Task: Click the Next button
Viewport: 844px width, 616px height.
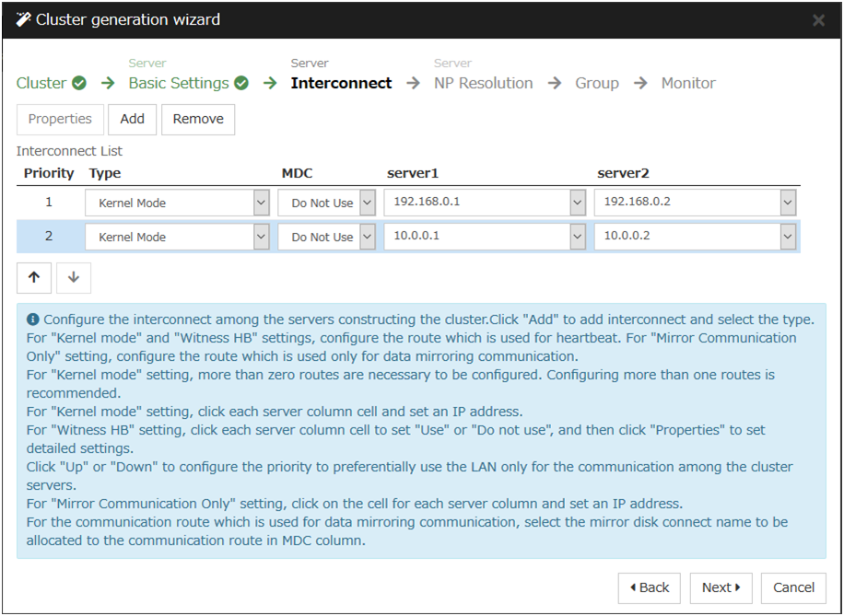Action: coord(721,587)
